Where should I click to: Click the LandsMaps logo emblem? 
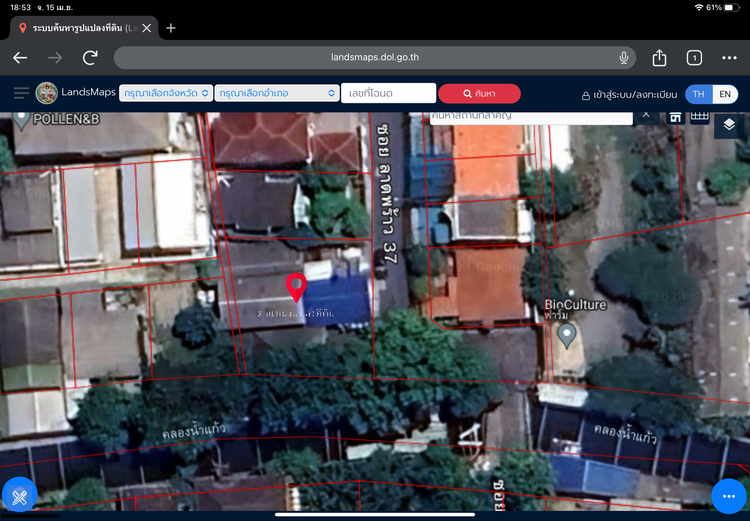point(46,93)
